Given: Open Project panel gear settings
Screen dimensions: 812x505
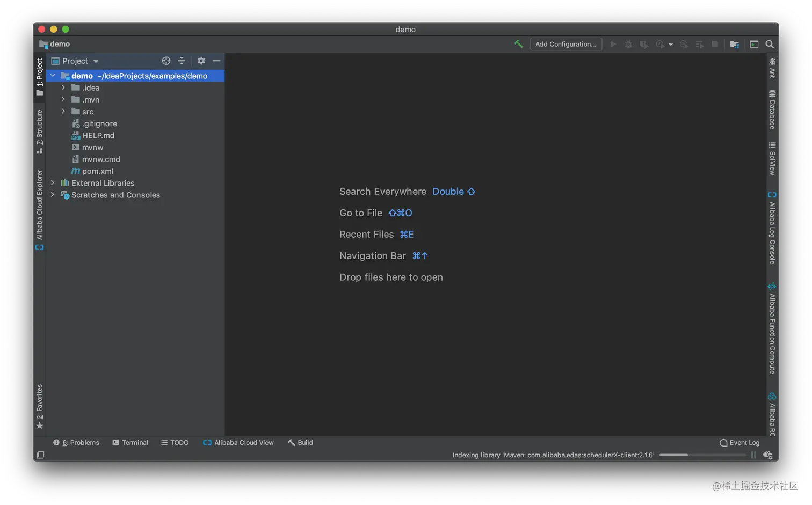Looking at the screenshot, I should [201, 61].
